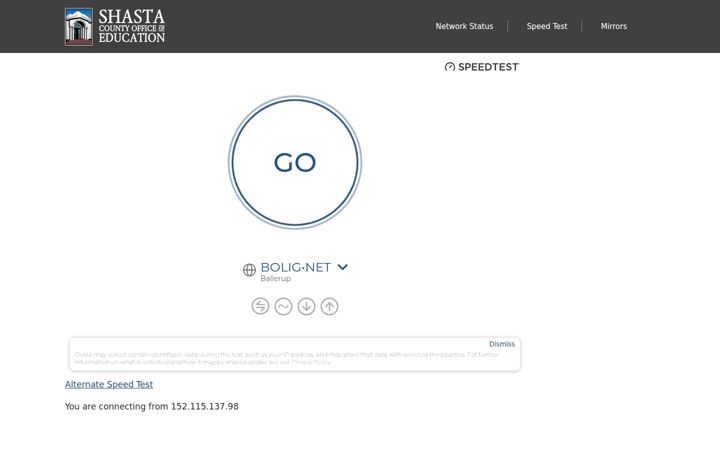Open the Alternate Speed Test link
720x450 pixels.
pyautogui.click(x=109, y=384)
